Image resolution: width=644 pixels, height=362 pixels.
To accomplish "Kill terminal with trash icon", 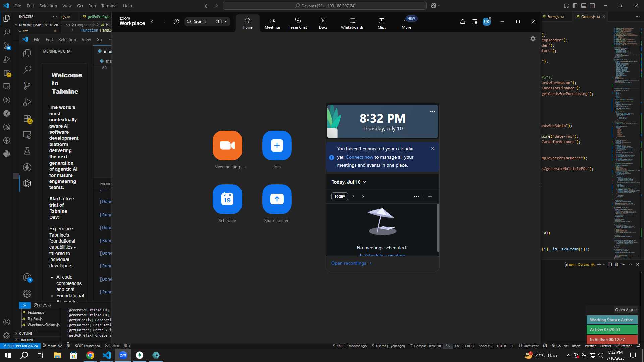I will coord(616,264).
